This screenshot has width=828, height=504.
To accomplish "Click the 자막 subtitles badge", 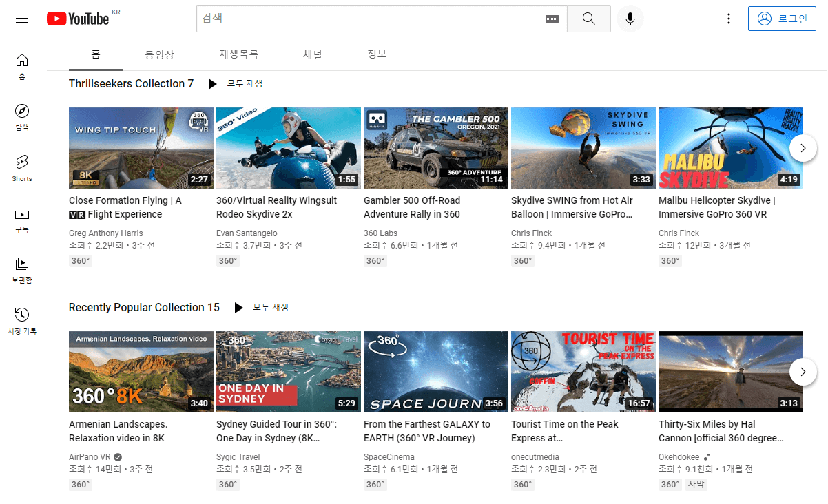I will coord(696,484).
